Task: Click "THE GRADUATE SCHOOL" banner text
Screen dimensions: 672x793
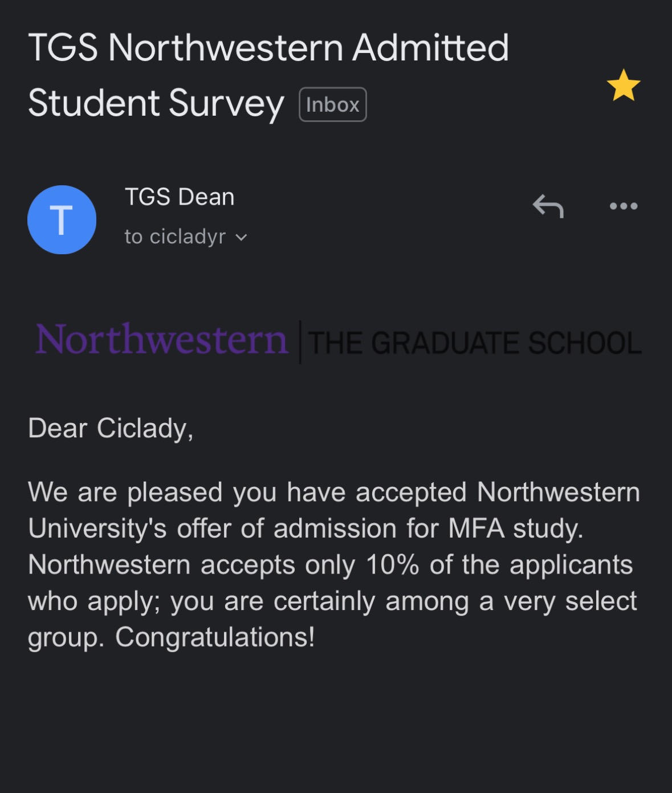Action: [x=474, y=343]
